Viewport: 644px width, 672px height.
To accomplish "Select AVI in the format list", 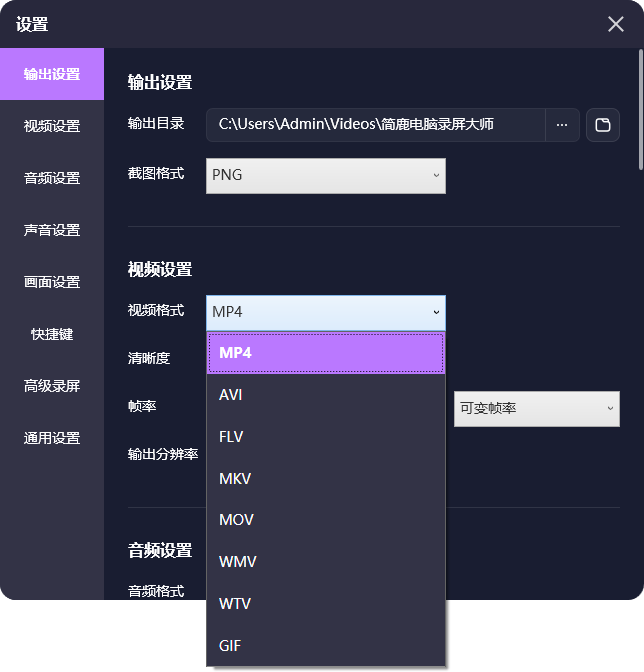I will coord(326,395).
